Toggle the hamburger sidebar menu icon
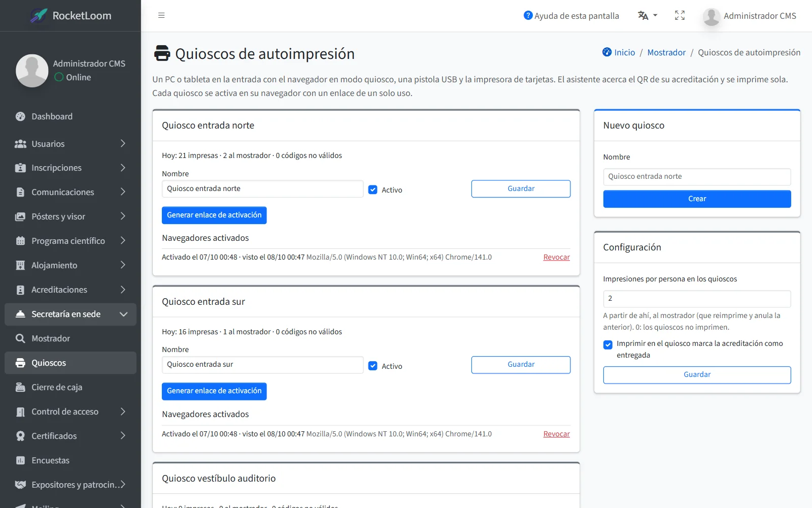The height and width of the screenshot is (508, 812). pos(161,16)
